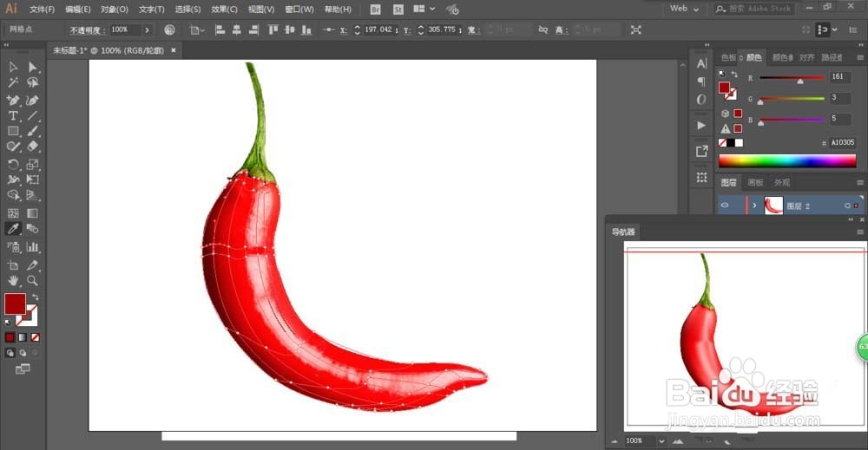
Task: Select the Pen tool
Action: [13, 100]
